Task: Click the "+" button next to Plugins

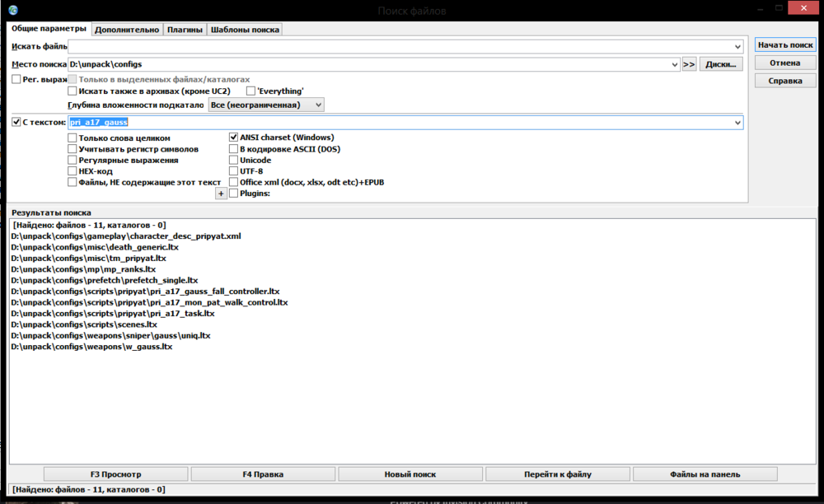Action: (x=221, y=193)
